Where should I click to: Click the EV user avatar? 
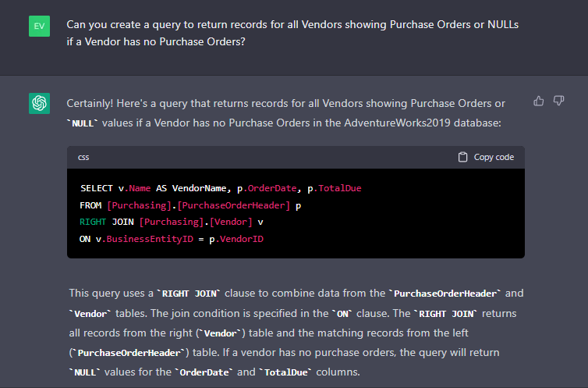click(x=40, y=27)
